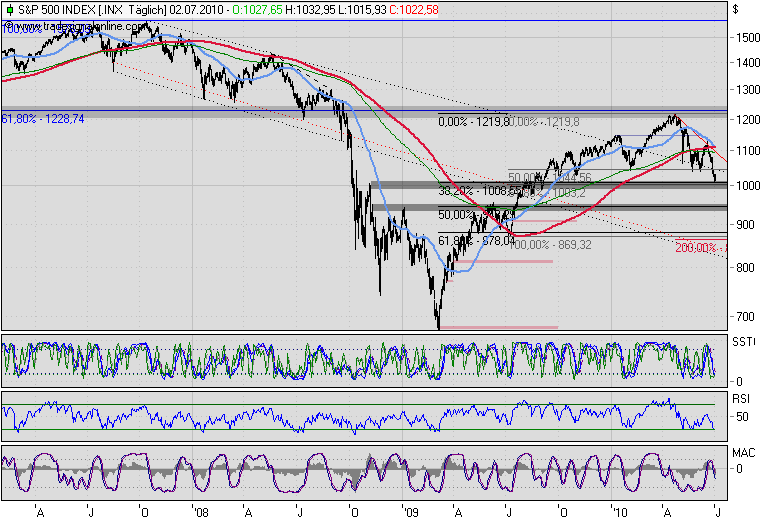Click the '10 year label on time axis
The image size is (769, 520).
(x=619, y=513)
